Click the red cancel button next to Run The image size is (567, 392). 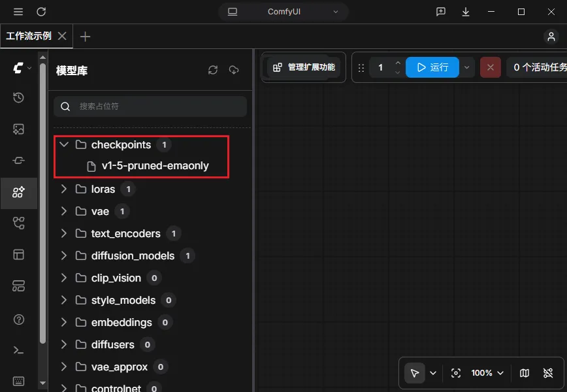pos(491,67)
